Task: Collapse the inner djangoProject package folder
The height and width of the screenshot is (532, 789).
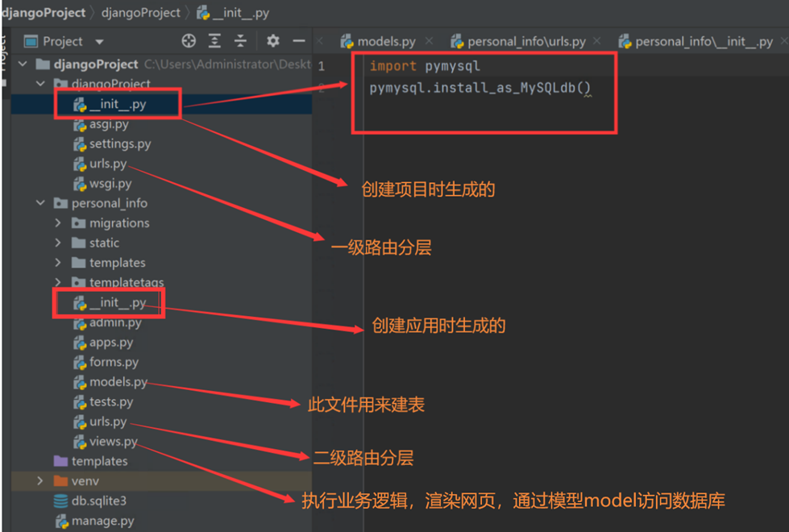Action: click(40, 83)
